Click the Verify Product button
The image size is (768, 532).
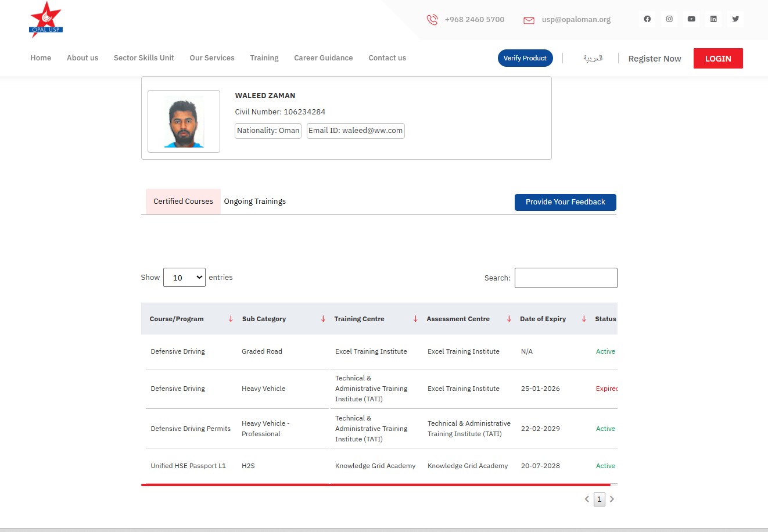point(525,58)
